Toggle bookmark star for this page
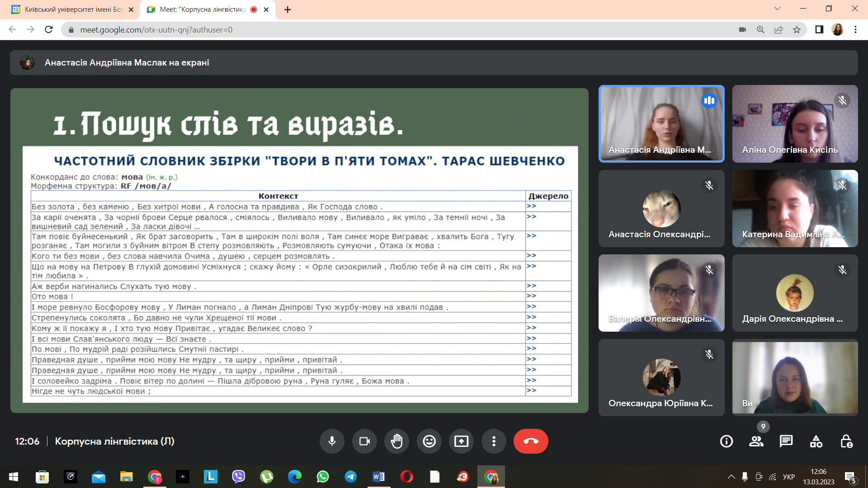 797,30
